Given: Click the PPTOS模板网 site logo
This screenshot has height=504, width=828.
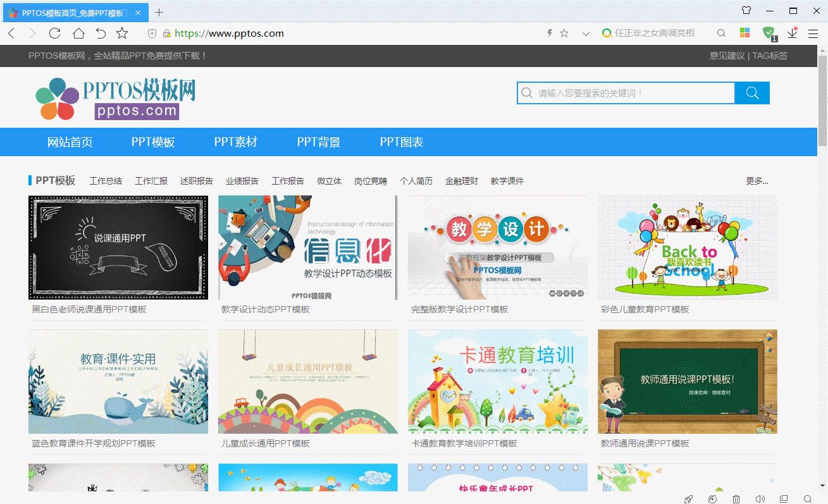Looking at the screenshot, I should click(x=115, y=99).
